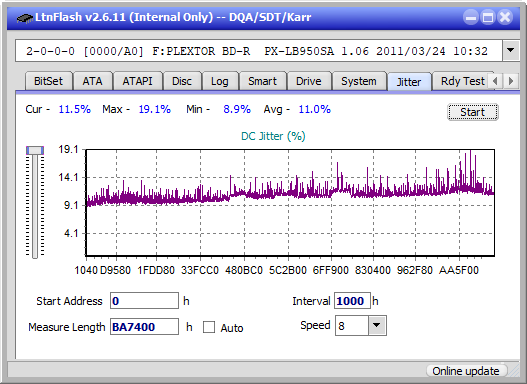Click the Measure Length field
The width and height of the screenshot is (527, 384).
tap(145, 327)
